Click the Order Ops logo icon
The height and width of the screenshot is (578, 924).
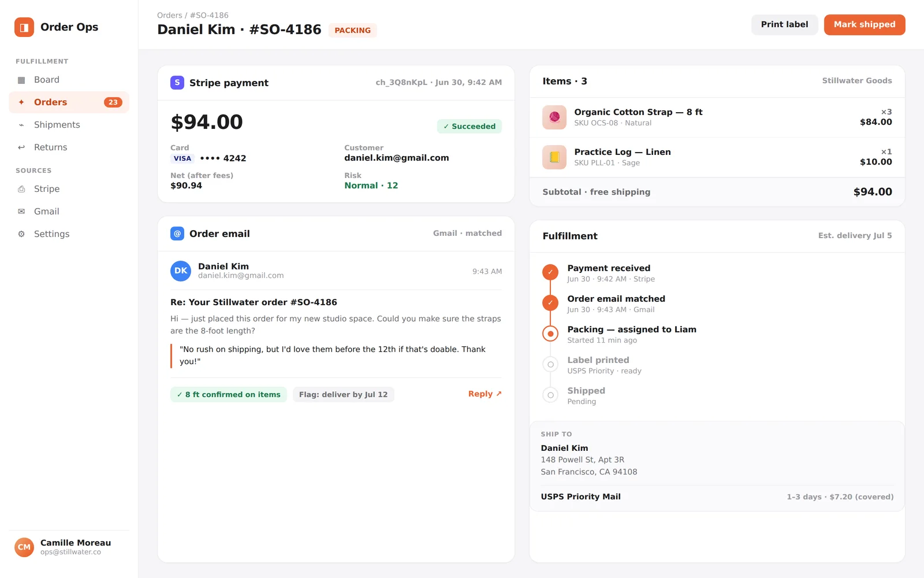[24, 27]
